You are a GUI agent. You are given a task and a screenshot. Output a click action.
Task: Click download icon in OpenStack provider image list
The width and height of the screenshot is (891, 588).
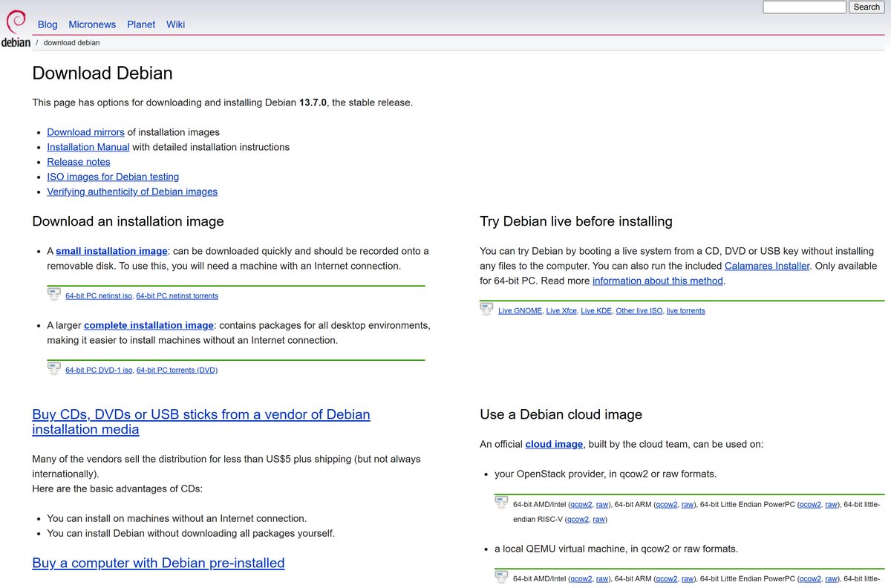[502, 503]
